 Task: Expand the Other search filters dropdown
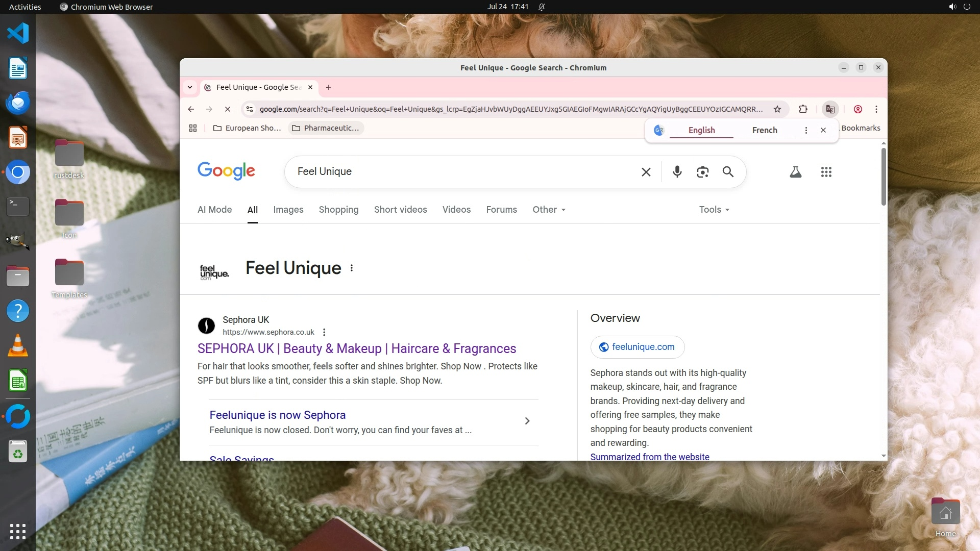click(x=549, y=210)
